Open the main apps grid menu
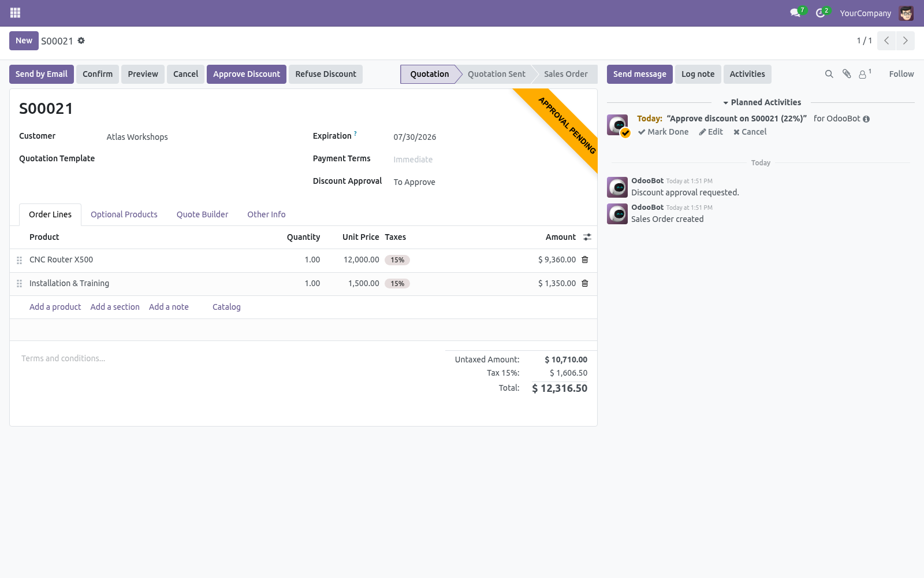The image size is (924, 578). (x=16, y=13)
